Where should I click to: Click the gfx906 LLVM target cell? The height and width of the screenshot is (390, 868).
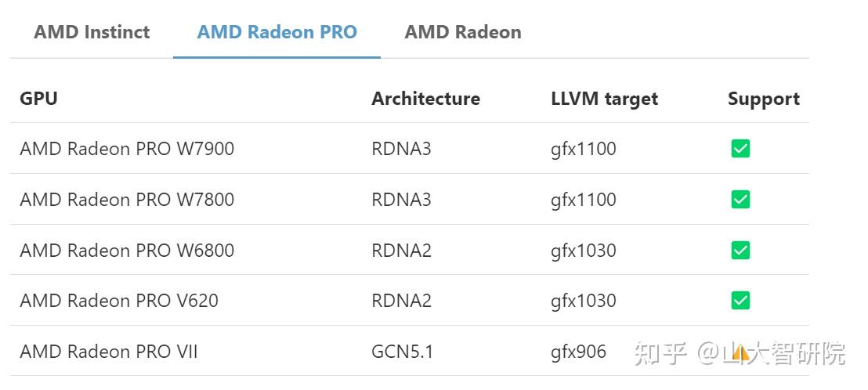(578, 352)
